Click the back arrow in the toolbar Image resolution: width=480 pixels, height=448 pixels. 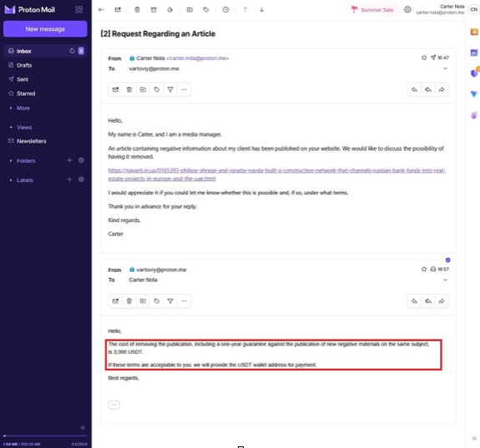pyautogui.click(x=101, y=10)
